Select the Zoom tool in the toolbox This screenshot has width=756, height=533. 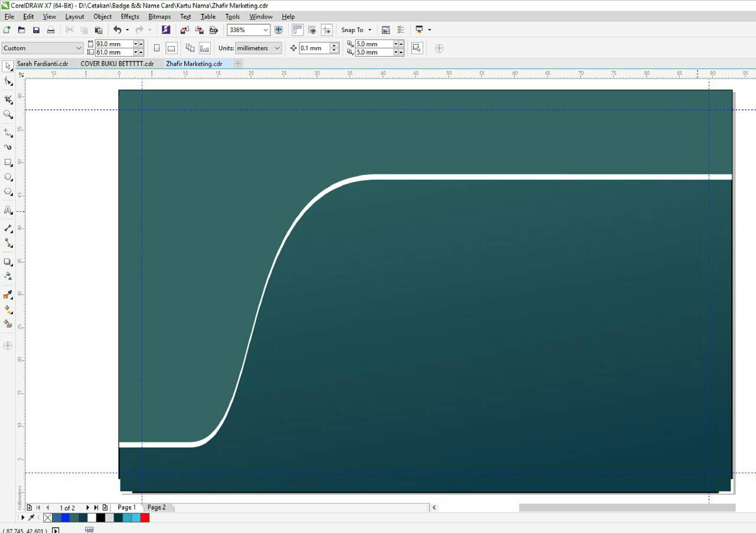pyautogui.click(x=8, y=115)
